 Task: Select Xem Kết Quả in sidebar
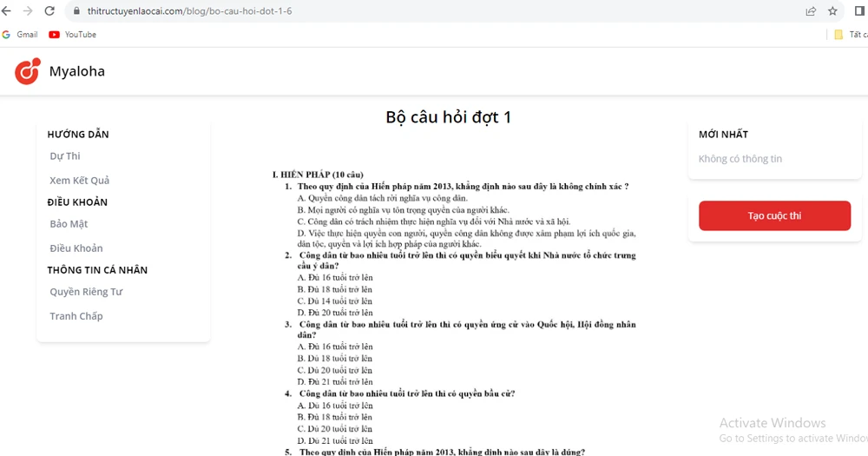click(x=79, y=181)
